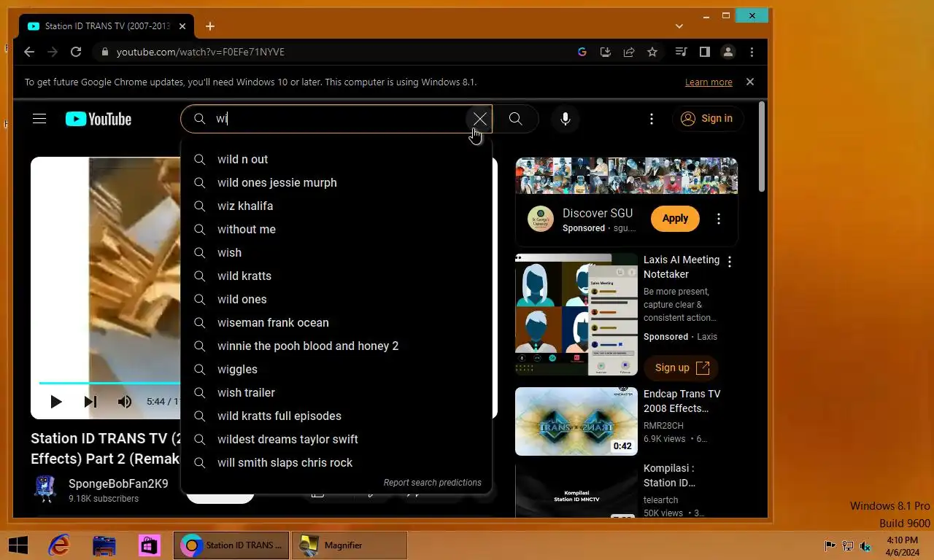Image resolution: width=934 pixels, height=560 pixels.
Task: Click the YouTube page scrollbar
Action: click(762, 146)
